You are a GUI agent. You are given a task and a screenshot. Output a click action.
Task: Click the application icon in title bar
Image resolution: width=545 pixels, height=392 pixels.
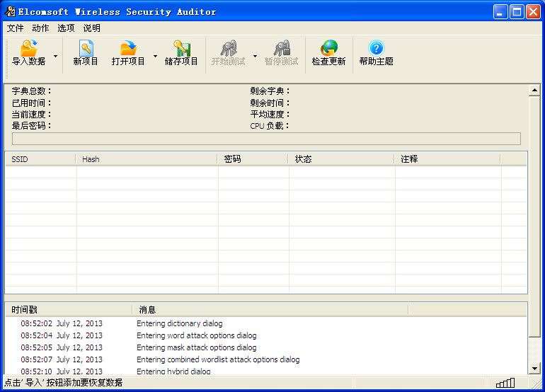click(10, 11)
